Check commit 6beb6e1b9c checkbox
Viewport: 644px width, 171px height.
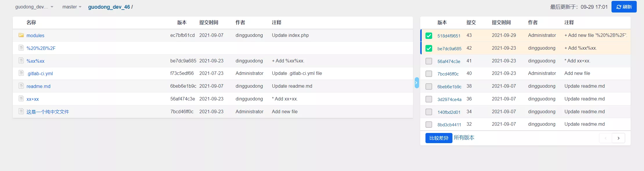pyautogui.click(x=429, y=87)
